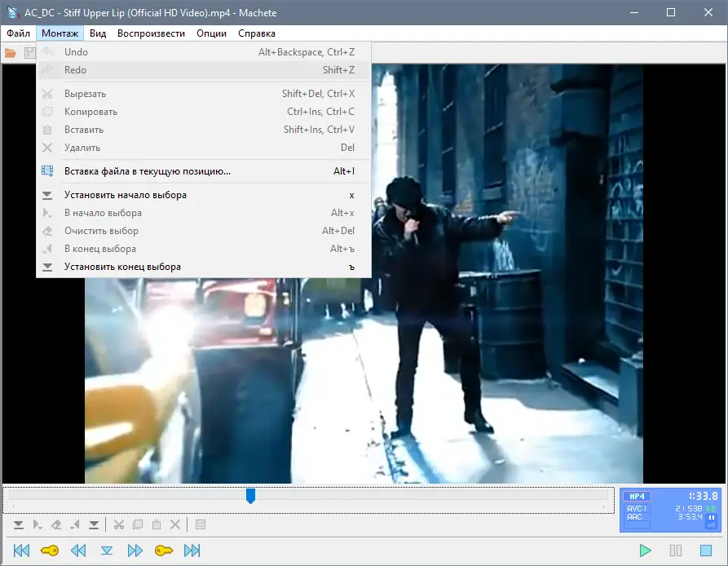Choose 'Вставка файла в текущую позицию...' menu item
Viewport: 728px width, 566px height.
pos(148,171)
